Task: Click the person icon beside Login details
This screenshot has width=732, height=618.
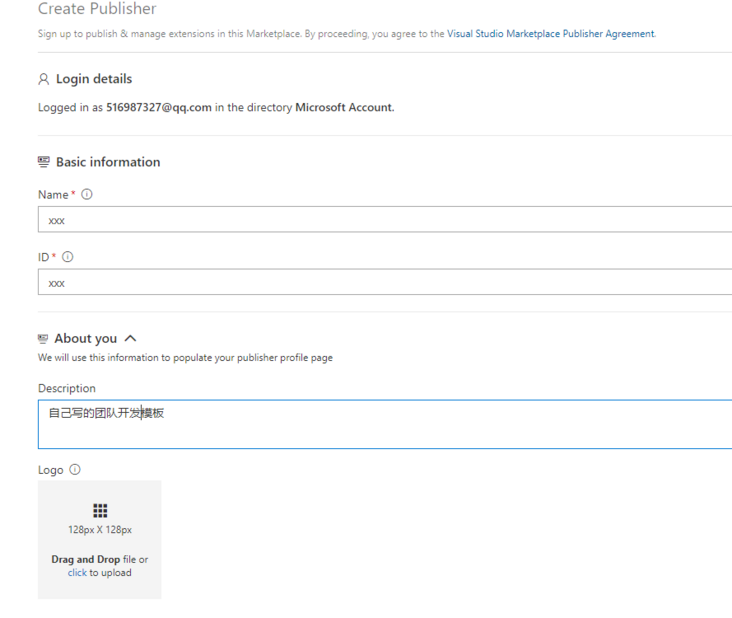Action: point(43,79)
